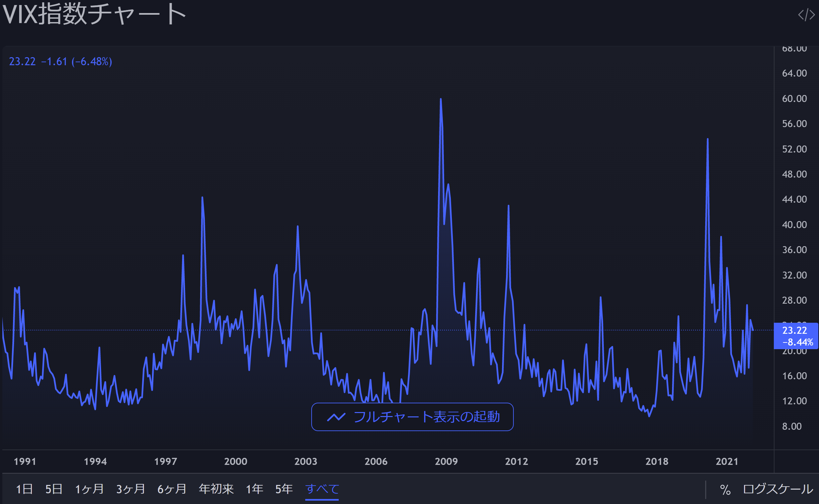819x504 pixels.
Task: Select the 5年 time range
Action: coord(284,489)
